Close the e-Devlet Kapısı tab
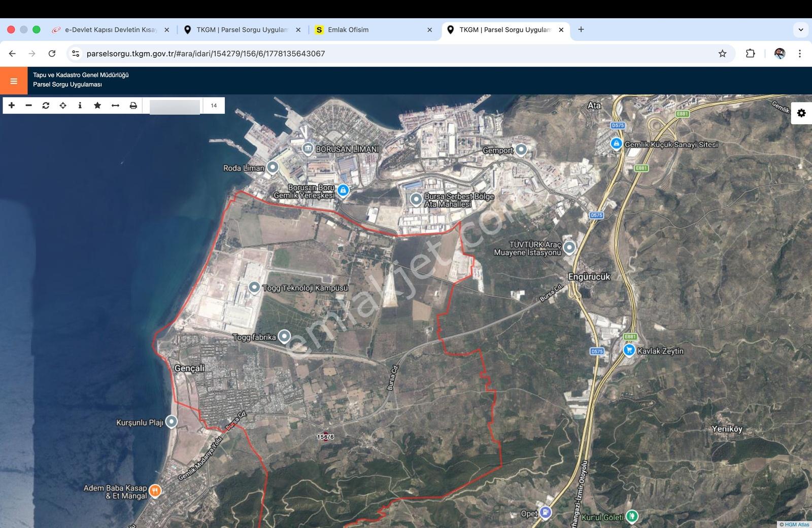Image resolution: width=812 pixels, height=528 pixels. (x=166, y=30)
